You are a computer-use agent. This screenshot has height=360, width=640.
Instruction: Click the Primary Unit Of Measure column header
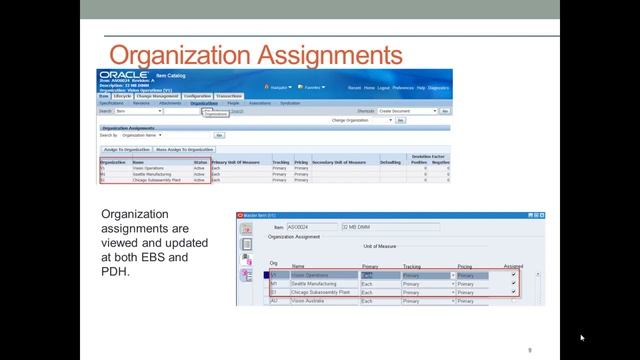[236, 162]
